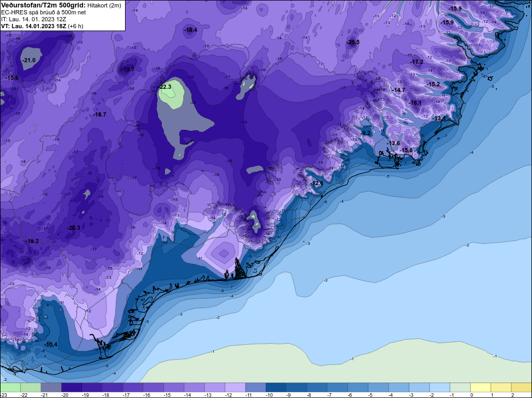532x398 pixels.
Task: Click the Hitakort (2m) header text
Action: coord(104,5)
